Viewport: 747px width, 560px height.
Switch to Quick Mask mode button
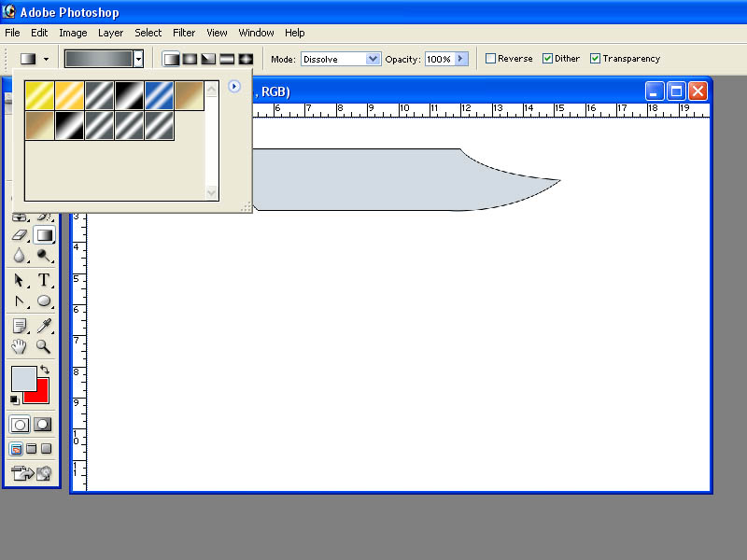click(42, 425)
